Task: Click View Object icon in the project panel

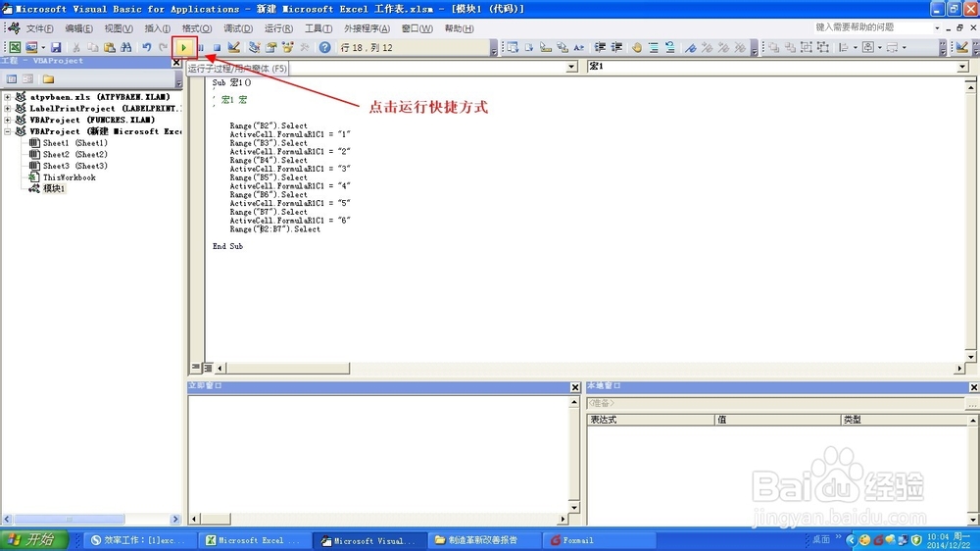Action: pyautogui.click(x=27, y=78)
